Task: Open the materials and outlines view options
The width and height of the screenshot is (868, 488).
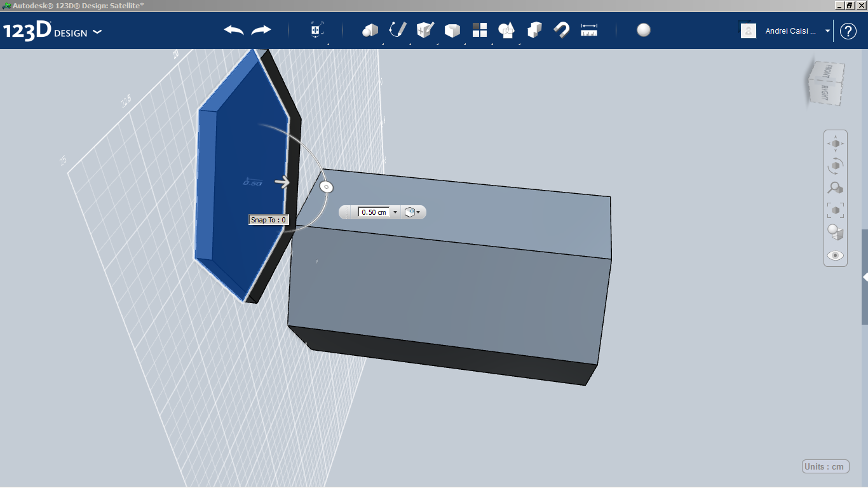Action: click(836, 233)
